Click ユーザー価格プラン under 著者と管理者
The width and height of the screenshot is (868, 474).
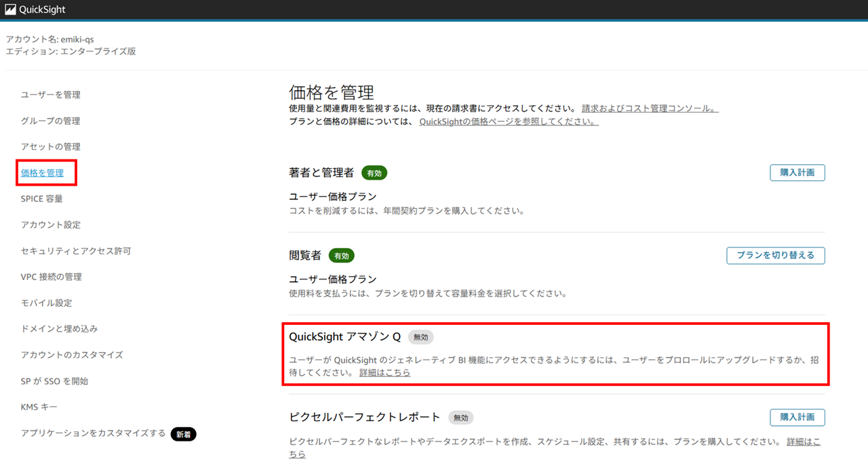click(333, 197)
